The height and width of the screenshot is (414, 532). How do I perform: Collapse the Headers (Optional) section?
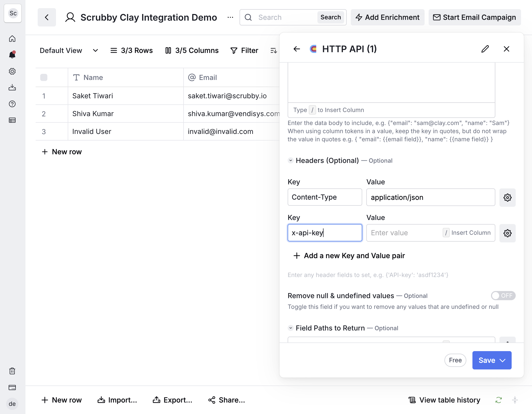tap(291, 160)
